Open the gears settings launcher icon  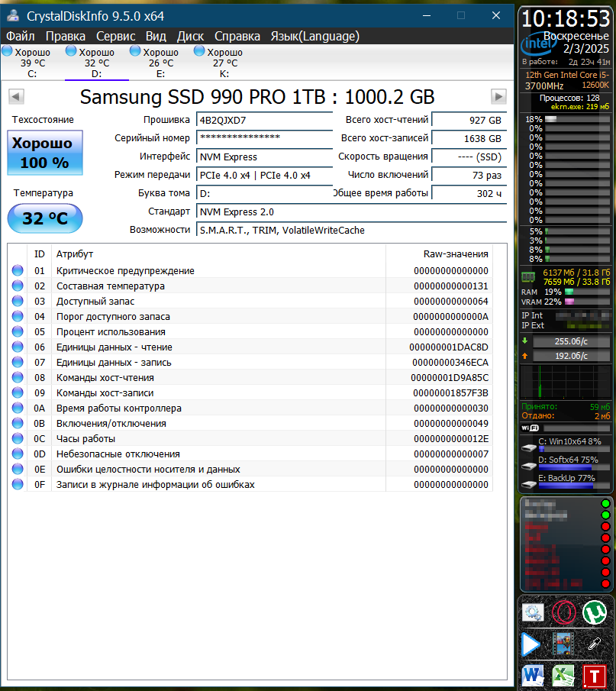point(533,613)
